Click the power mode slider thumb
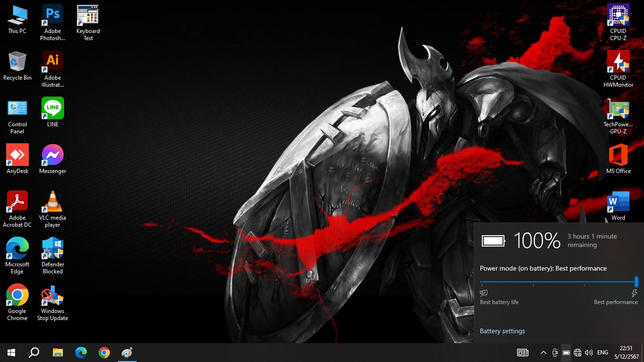644x362 pixels. pyautogui.click(x=636, y=282)
